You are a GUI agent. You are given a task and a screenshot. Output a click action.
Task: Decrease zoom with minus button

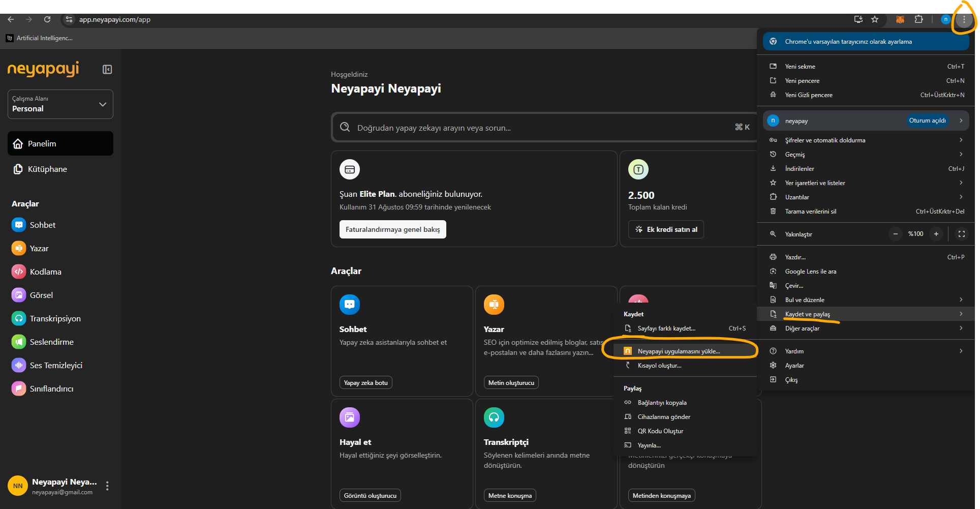[896, 234]
